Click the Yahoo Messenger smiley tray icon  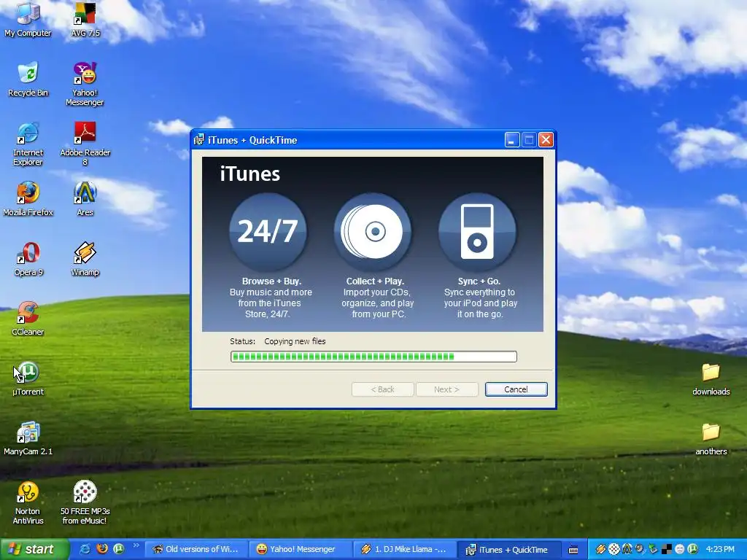680,550
